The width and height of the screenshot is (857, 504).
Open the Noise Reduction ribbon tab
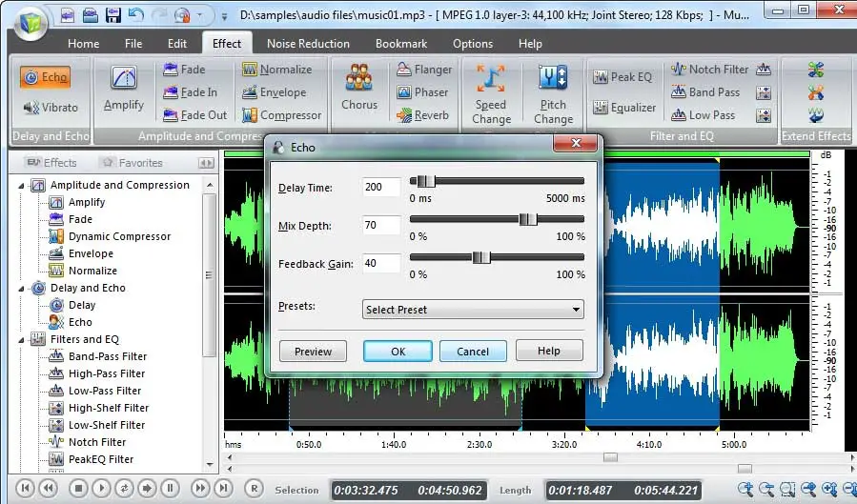click(308, 44)
